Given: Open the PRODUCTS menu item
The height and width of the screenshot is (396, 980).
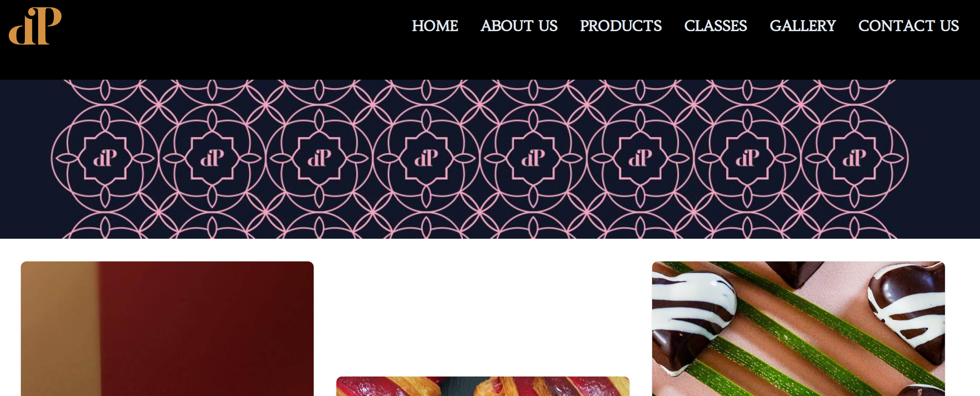Looking at the screenshot, I should click(621, 26).
